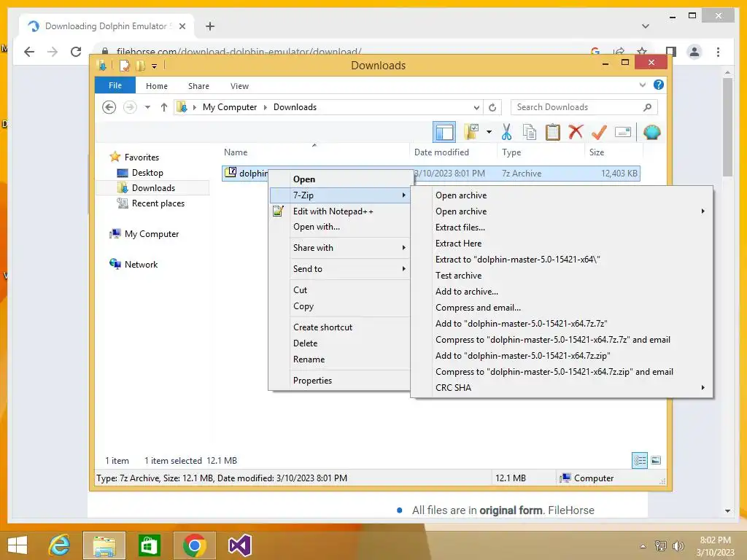Screen dimensions: 747x560
Task: Click the blue Help question mark icon
Action: [659, 85]
